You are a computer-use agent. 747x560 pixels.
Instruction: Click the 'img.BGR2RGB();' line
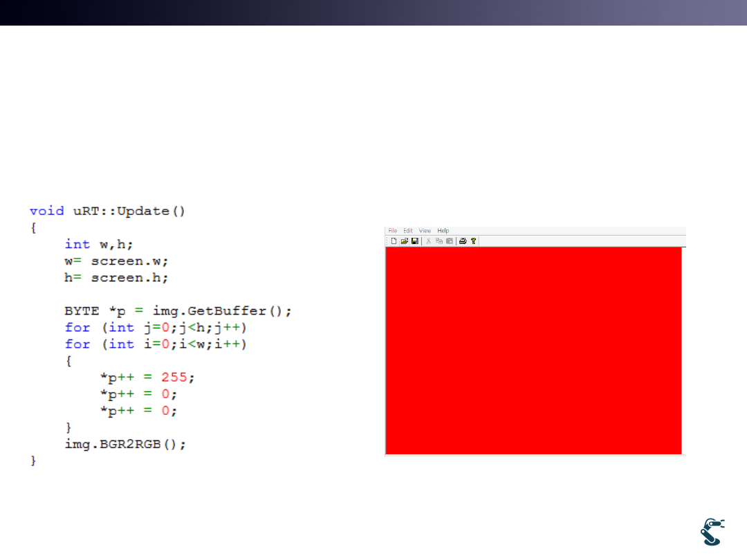click(125, 445)
